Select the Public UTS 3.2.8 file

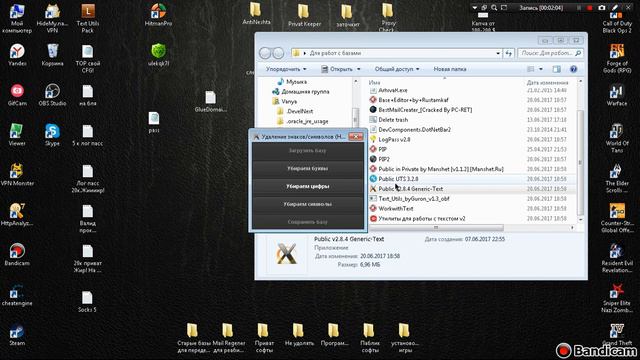tap(398, 179)
